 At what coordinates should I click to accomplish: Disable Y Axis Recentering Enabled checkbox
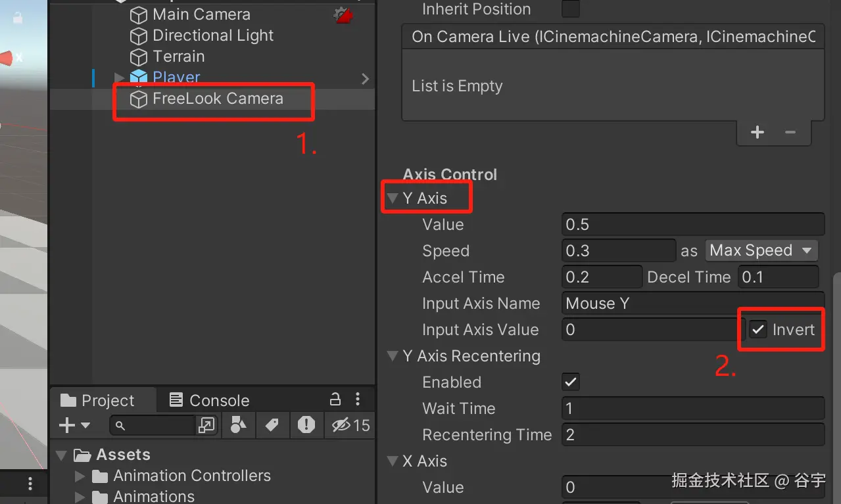click(x=571, y=382)
